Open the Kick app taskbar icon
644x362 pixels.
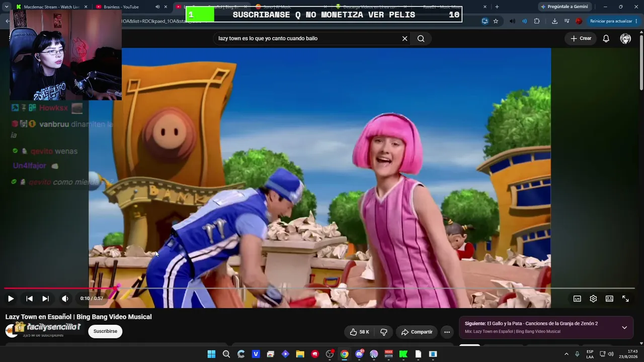point(404,354)
